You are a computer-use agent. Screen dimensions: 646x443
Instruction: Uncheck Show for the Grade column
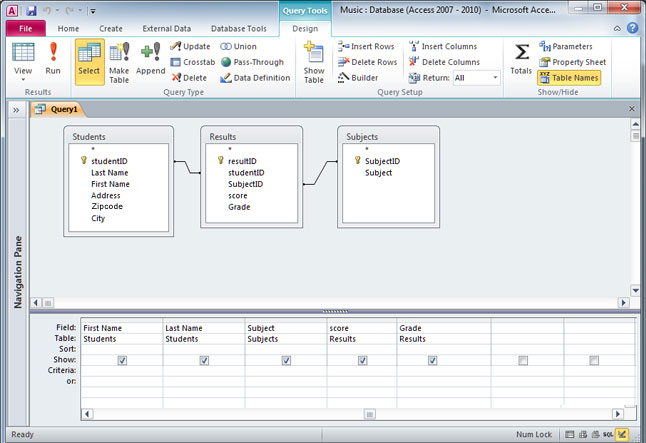coord(432,361)
